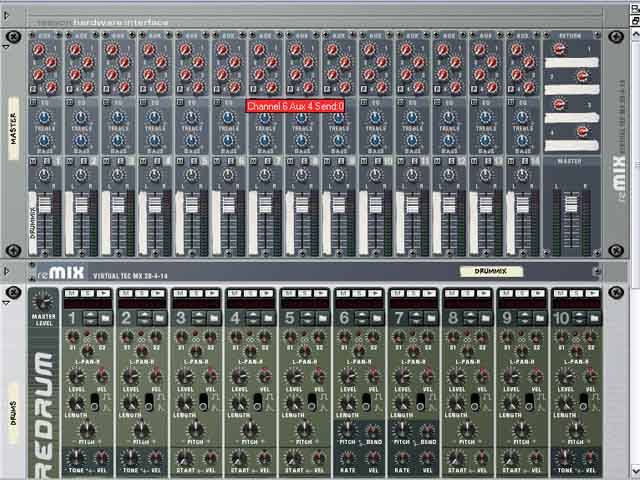Toggle the EQ button on mixer channel 1
640x480 pixels.
pyautogui.click(x=33, y=102)
